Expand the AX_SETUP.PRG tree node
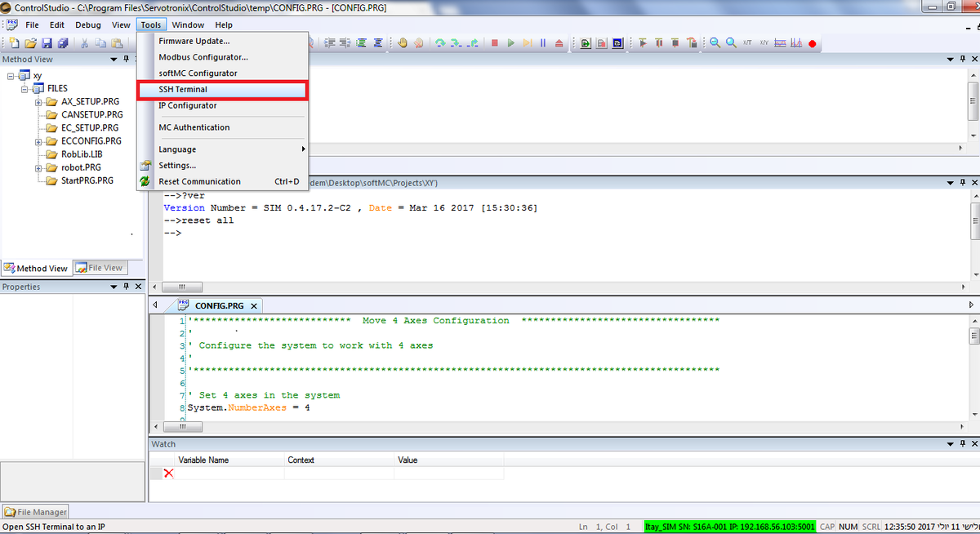Screen dimensions: 980x534 38,102
